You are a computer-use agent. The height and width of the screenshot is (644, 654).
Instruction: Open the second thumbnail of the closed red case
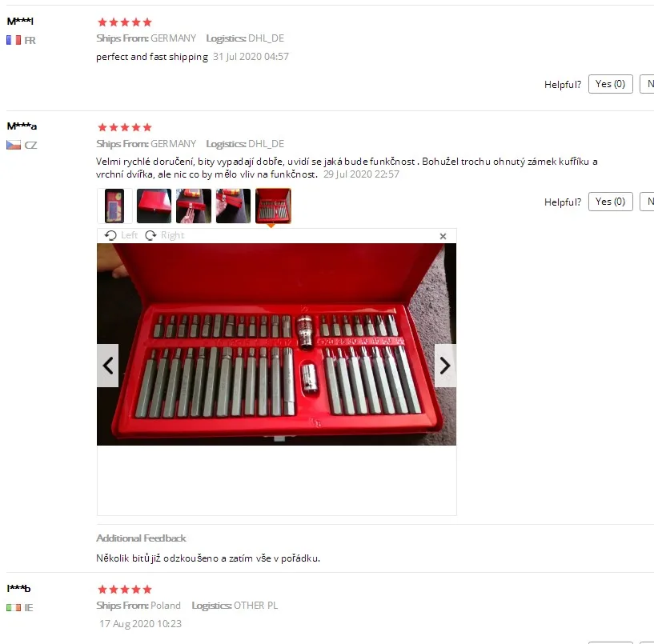click(154, 206)
